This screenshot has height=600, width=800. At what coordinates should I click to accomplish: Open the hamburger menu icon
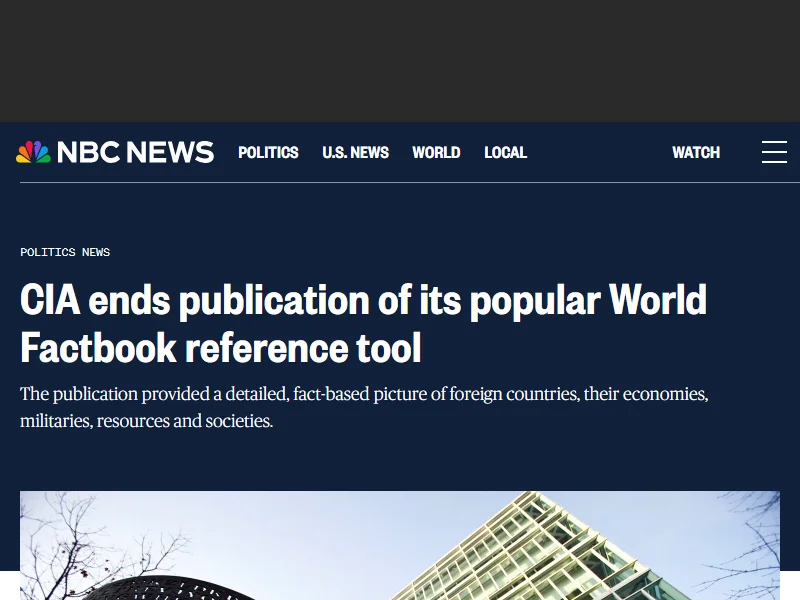click(774, 152)
